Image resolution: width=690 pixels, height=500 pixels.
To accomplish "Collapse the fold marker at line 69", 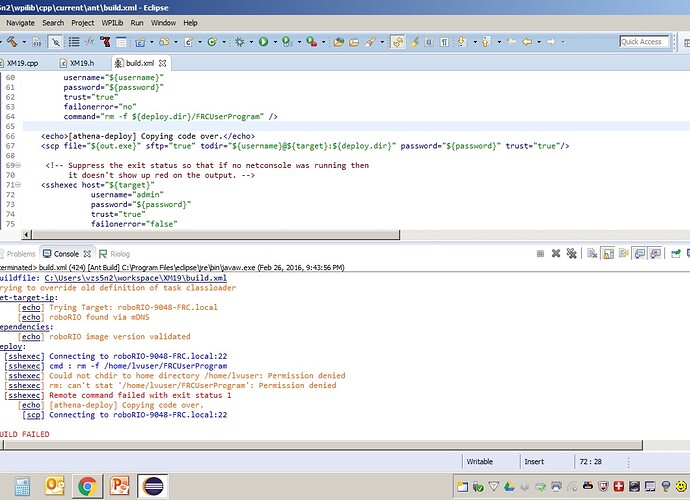I will (x=18, y=165).
